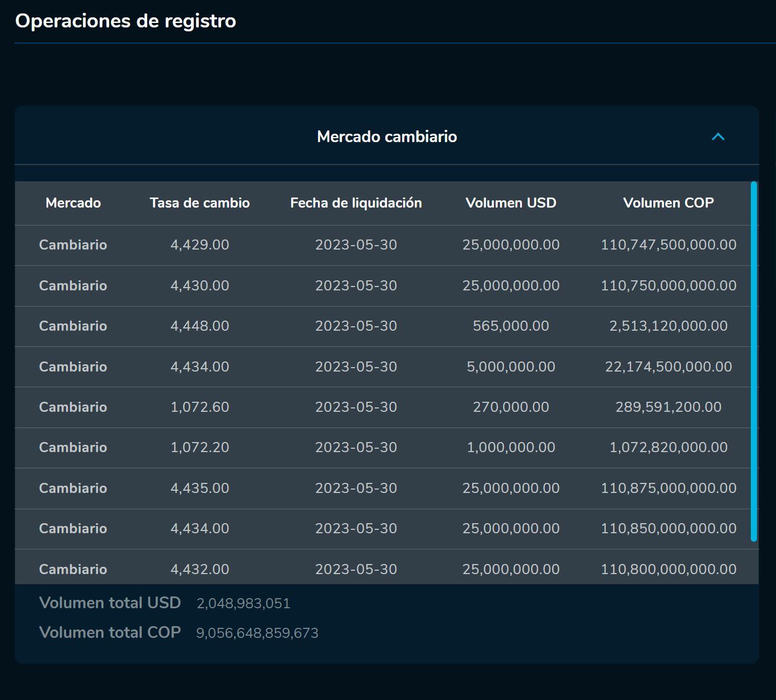
Task: Click the Volumen total COP value 9,056,648,859,673
Action: pos(257,633)
